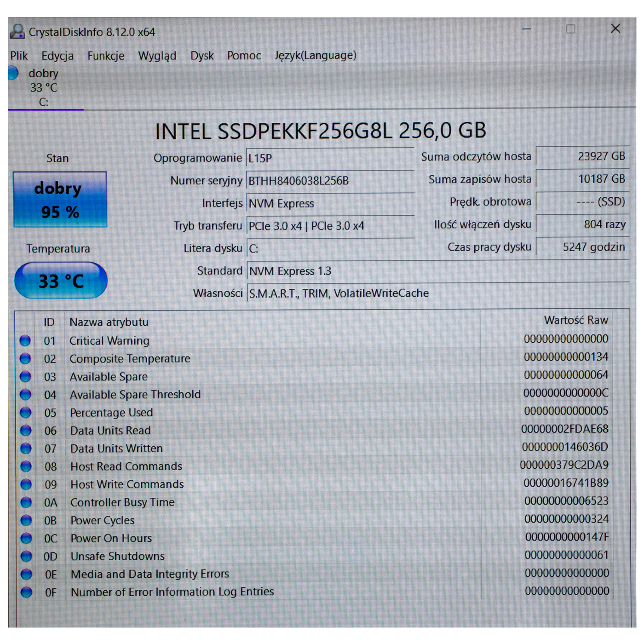Click the Oprogramowanie field showing L15P
The height and width of the screenshot is (644, 644).
(330, 158)
